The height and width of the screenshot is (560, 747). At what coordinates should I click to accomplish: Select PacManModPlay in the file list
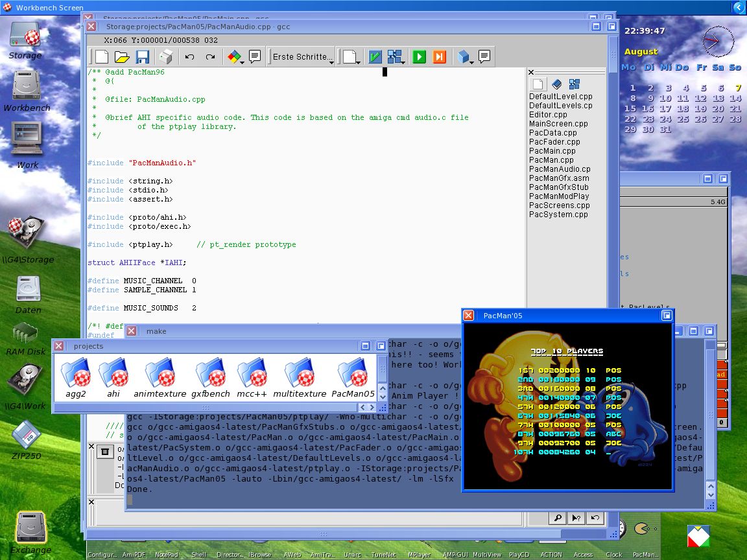(559, 196)
